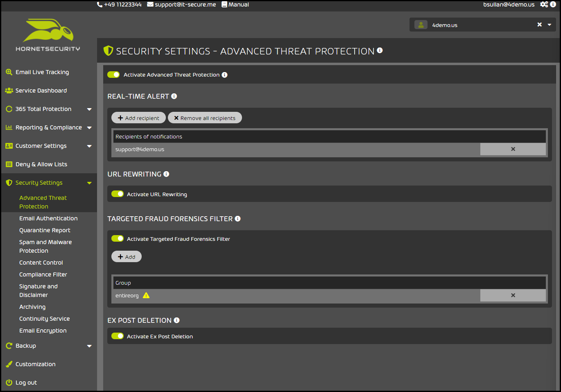Expand the Backup menu arrow
The width and height of the screenshot is (561, 392).
tap(89, 346)
